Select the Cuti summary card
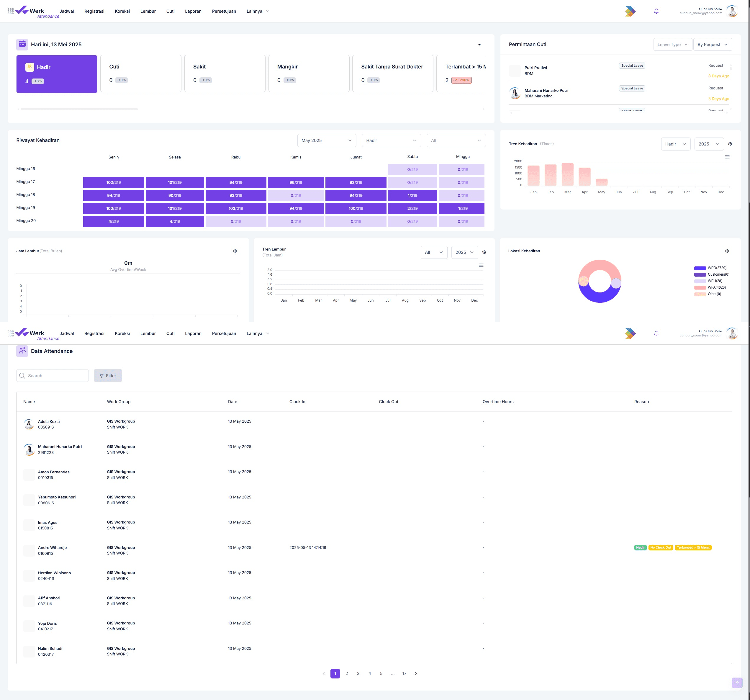Screen dimensions: 750x700 click(141, 73)
